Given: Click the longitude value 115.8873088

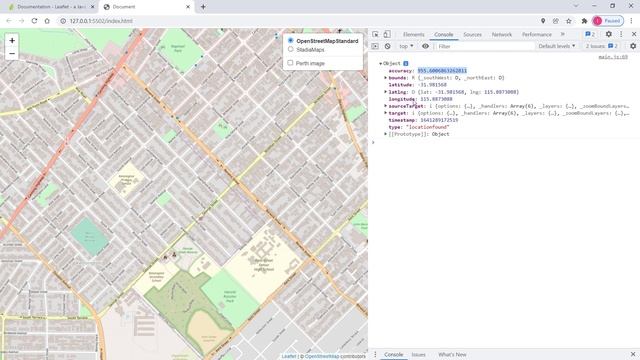Looking at the screenshot, I should [436, 99].
